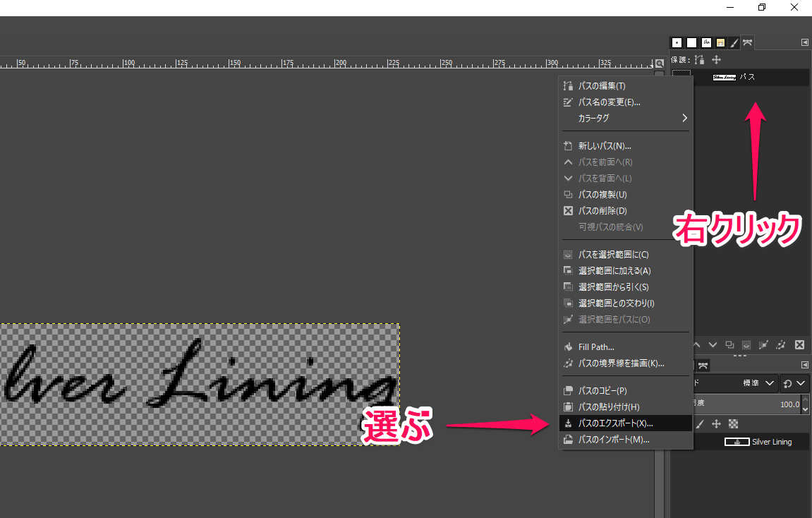Choose パスのエクスポート(X)... from context menu
The width and height of the screenshot is (812, 518).
pos(615,423)
